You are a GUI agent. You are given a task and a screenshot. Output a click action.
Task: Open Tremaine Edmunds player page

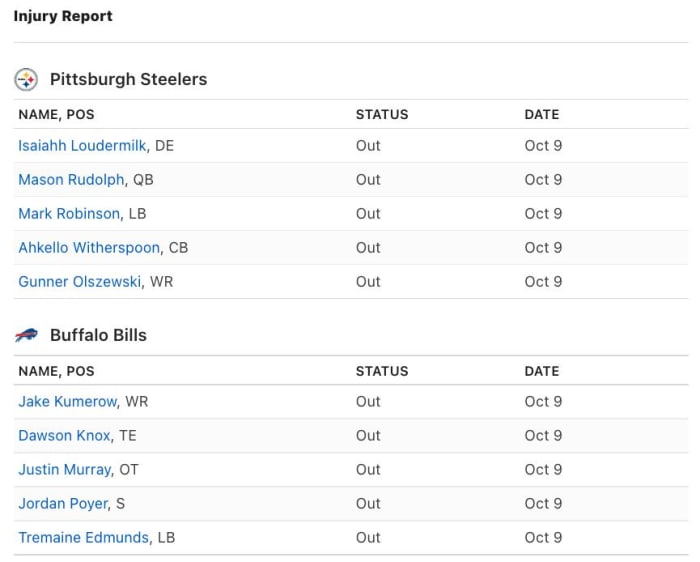[83, 537]
